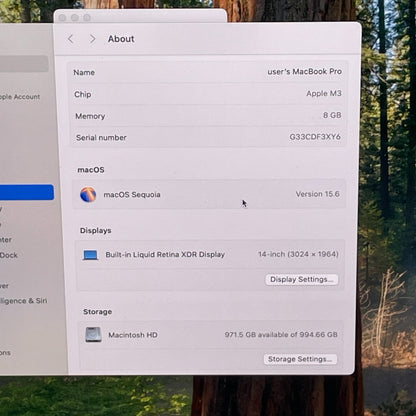Click the serial number G33CDF3XY6
The width and height of the screenshot is (416, 416).
pos(315,137)
